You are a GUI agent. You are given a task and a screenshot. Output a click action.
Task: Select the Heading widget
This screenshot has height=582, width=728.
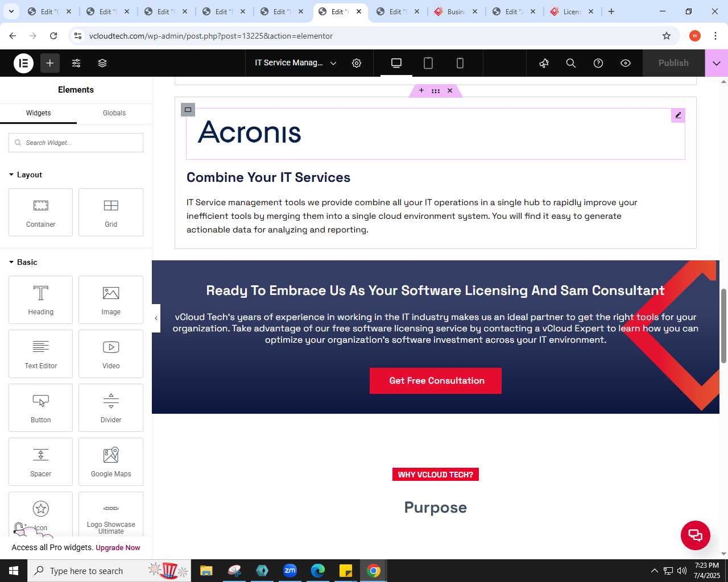[40, 300]
